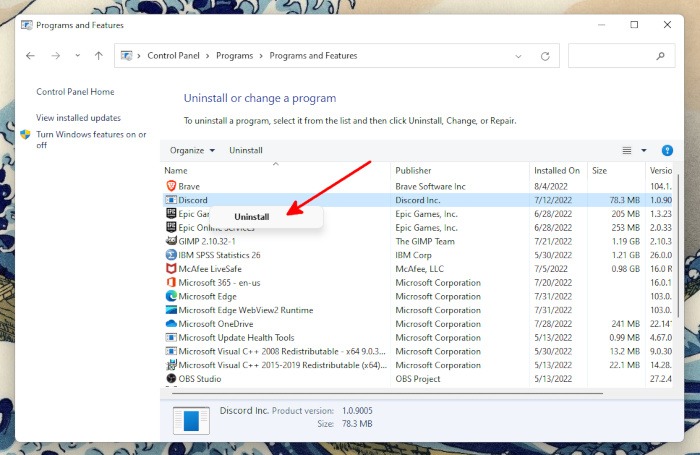700x455 pixels.
Task: Click the shield icon beside Windows features
Action: [x=25, y=134]
